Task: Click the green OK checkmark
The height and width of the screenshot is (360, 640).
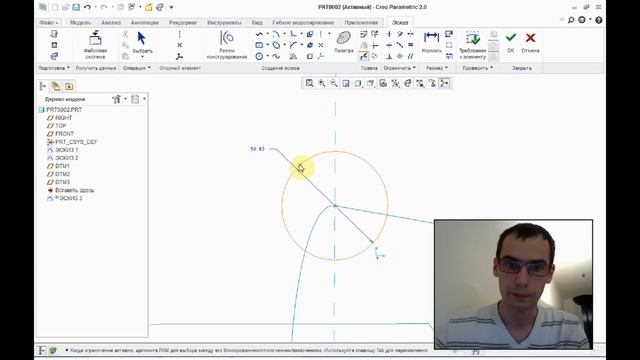Action: click(511, 38)
